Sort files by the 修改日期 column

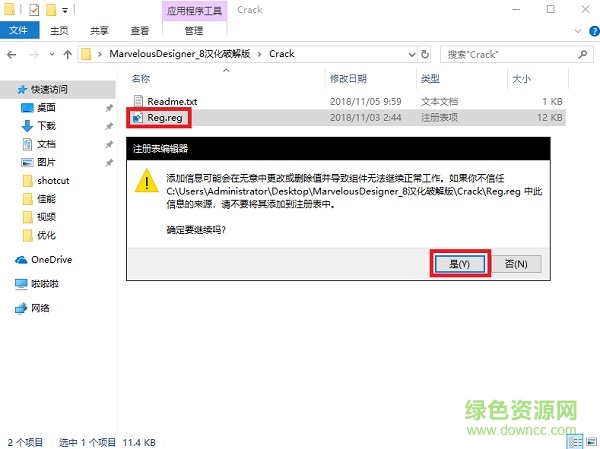pyautogui.click(x=349, y=78)
